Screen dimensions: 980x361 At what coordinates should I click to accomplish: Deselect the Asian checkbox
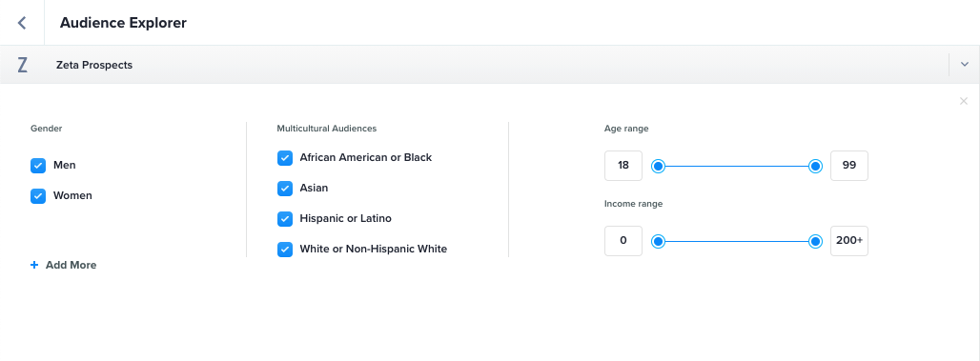pos(285,188)
